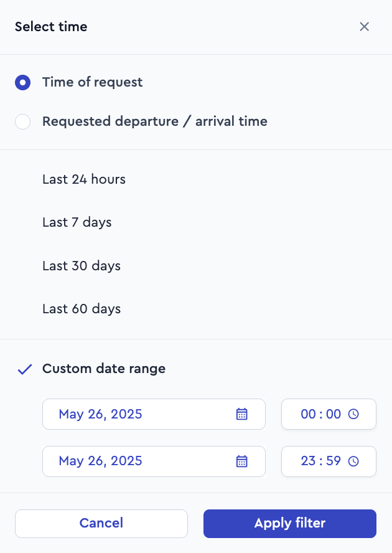392x553 pixels.
Task: Click the start date May 26, 2025 field
Action: tap(154, 414)
